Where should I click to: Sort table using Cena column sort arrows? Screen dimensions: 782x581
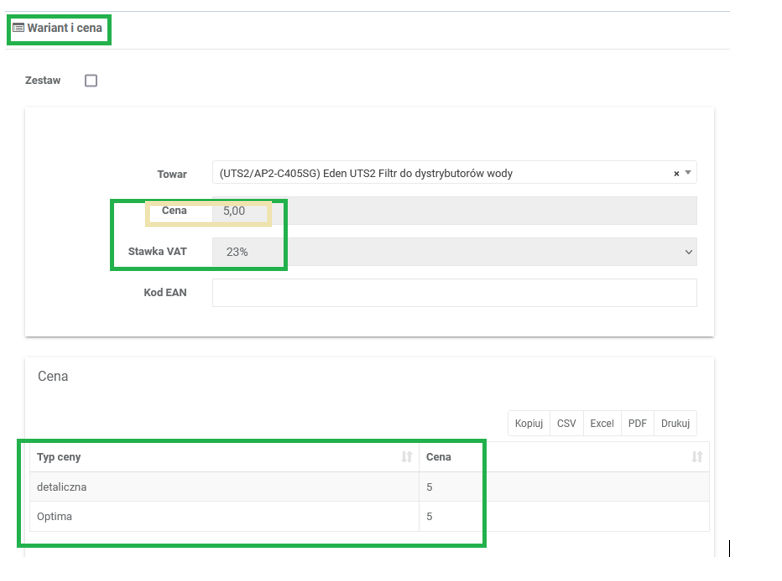pos(696,457)
